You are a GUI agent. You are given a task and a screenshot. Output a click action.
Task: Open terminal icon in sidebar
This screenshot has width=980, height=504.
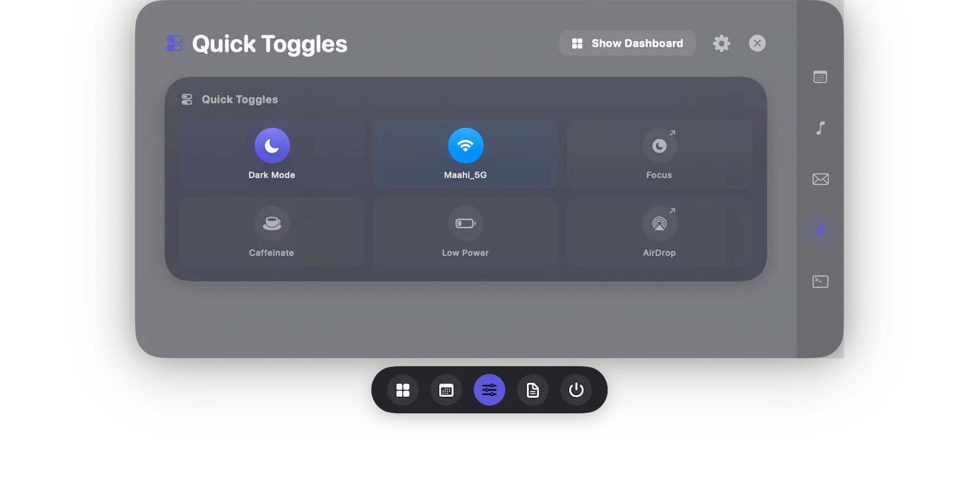[x=820, y=281]
